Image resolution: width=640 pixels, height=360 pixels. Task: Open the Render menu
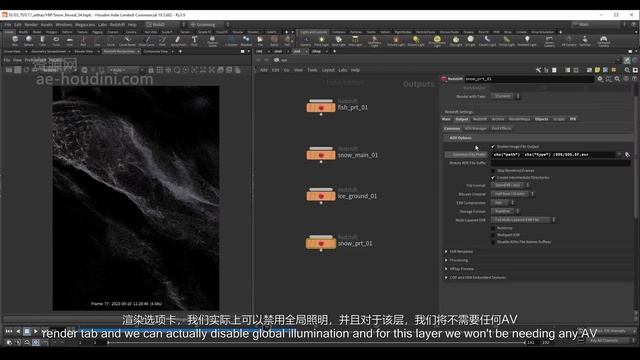[31, 24]
